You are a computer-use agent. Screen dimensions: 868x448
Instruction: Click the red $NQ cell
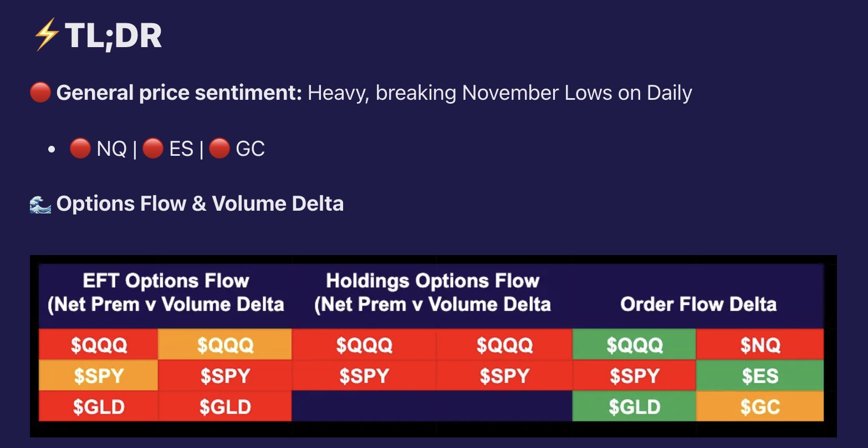click(760, 345)
